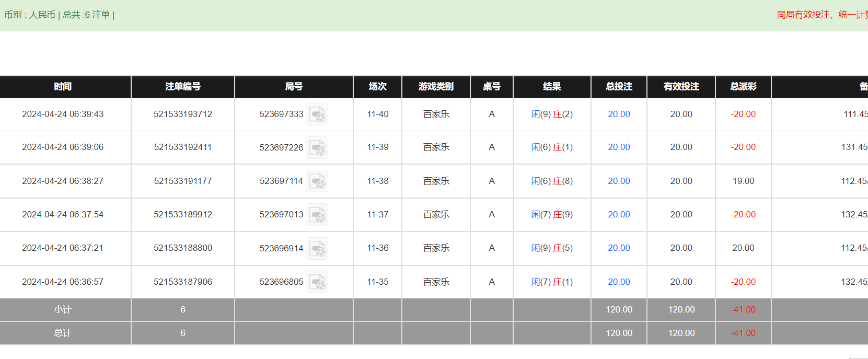Open video replay icon for round 523697226

pos(317,148)
